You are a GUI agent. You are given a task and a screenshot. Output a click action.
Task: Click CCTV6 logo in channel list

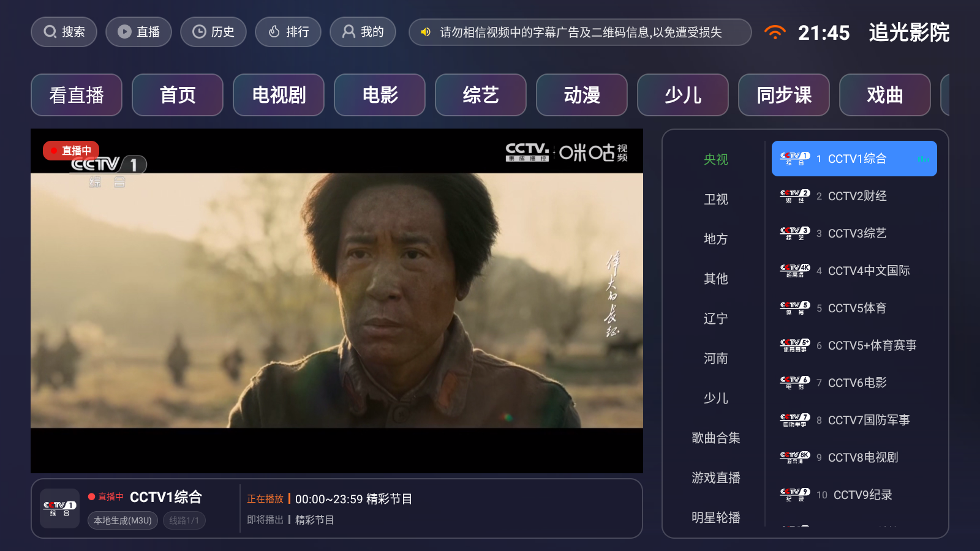coord(795,383)
